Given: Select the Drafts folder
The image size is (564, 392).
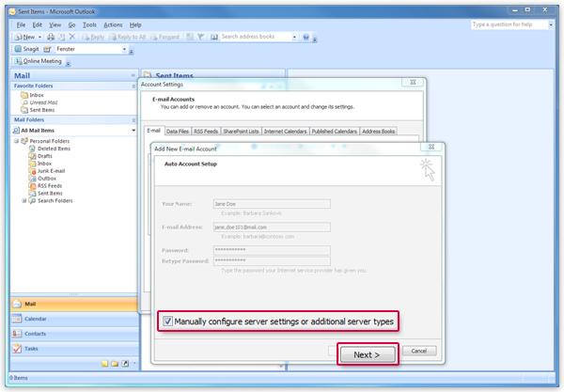Looking at the screenshot, I should [40, 156].
